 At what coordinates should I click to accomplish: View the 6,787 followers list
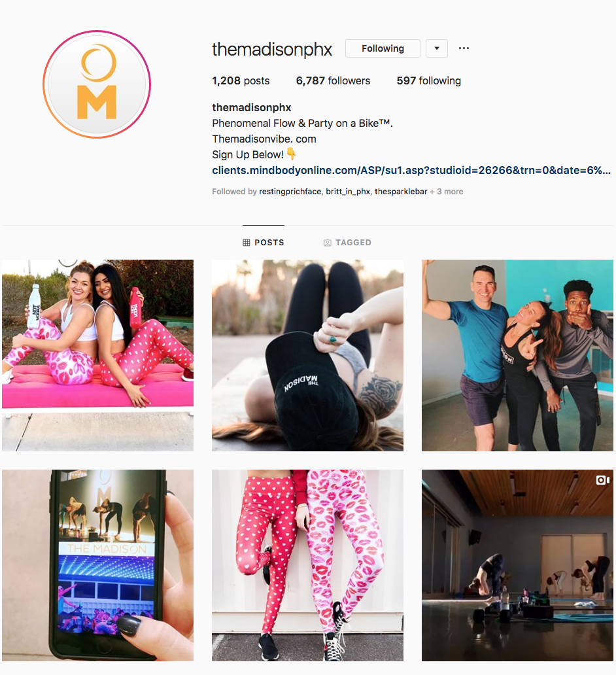pyautogui.click(x=334, y=81)
